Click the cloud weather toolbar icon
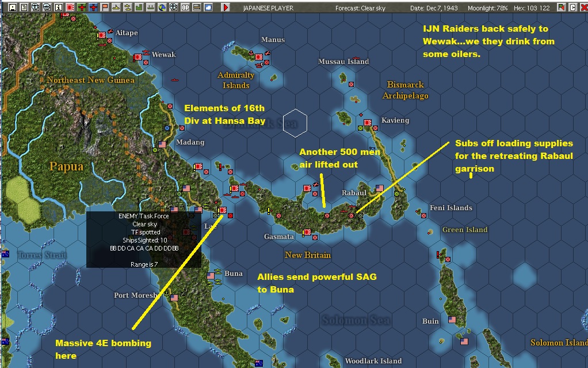This screenshot has height=368, width=588. coord(208,7)
